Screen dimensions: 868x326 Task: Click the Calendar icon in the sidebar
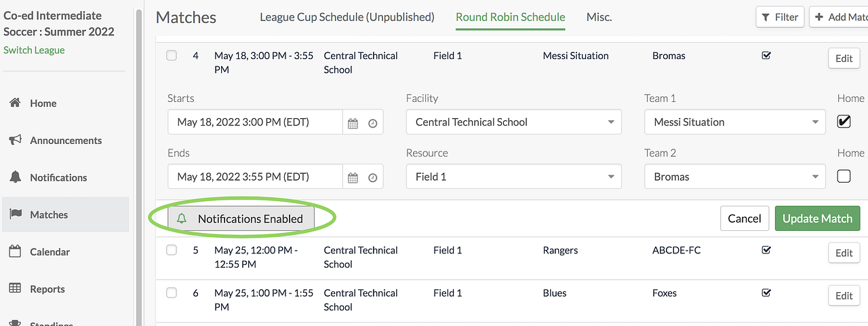[x=15, y=251]
